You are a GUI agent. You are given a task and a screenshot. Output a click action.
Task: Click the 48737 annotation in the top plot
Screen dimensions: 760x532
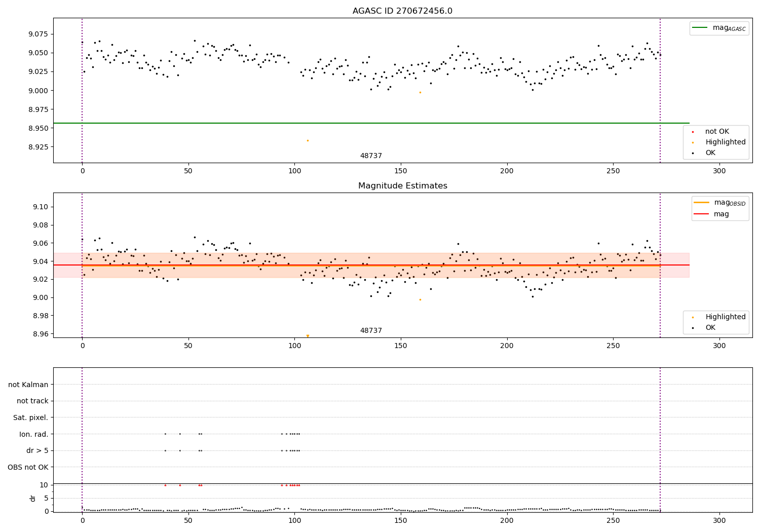click(371, 156)
